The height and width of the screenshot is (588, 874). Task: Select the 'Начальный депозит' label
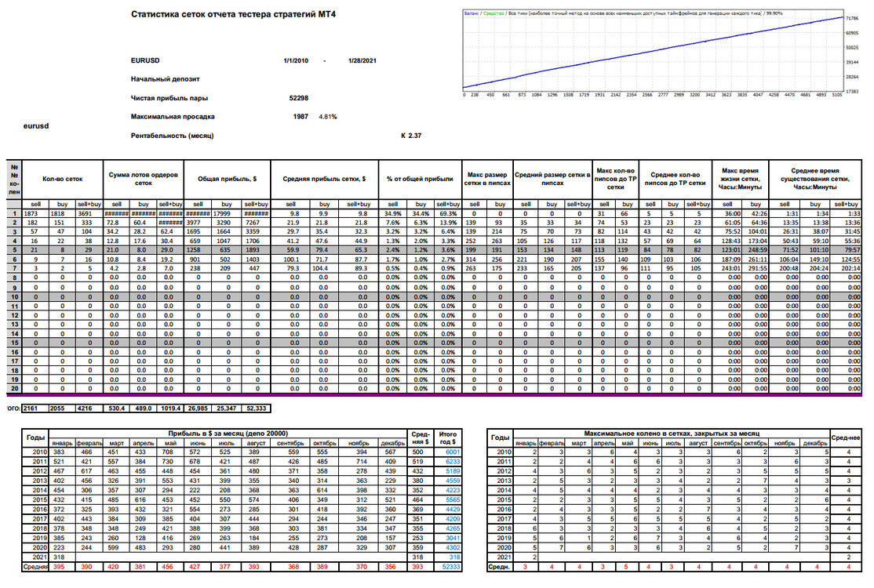click(x=165, y=79)
